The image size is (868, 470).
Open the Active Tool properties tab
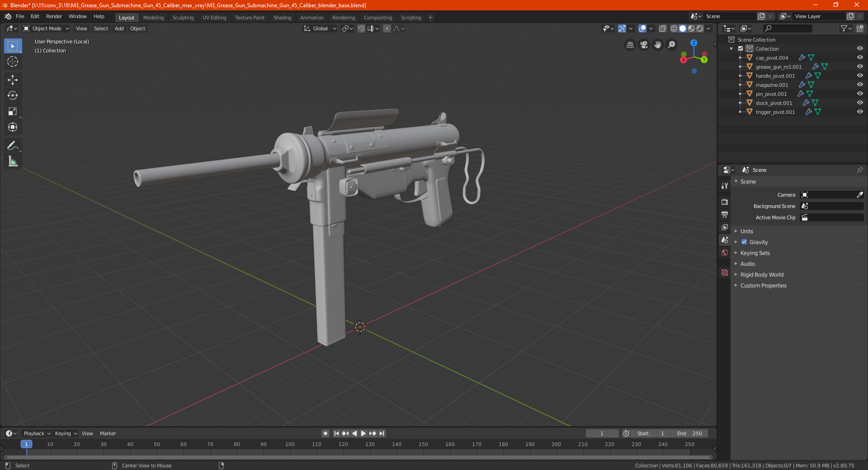pos(725,185)
